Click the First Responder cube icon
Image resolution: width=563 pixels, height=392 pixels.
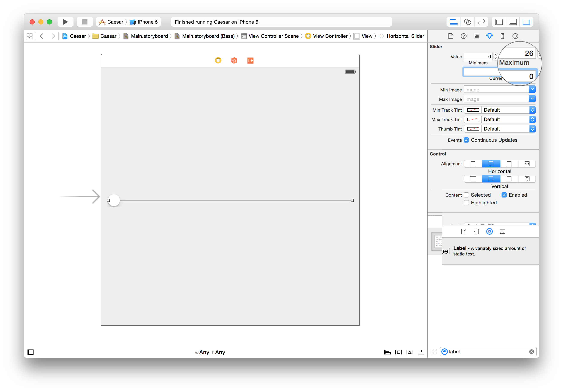pyautogui.click(x=234, y=61)
